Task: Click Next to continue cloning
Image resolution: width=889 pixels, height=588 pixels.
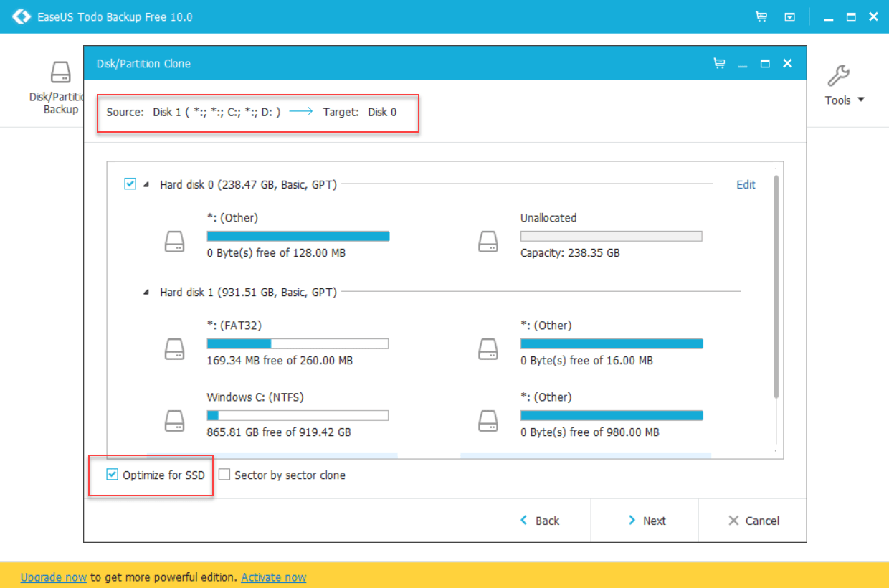Action: 647,521
